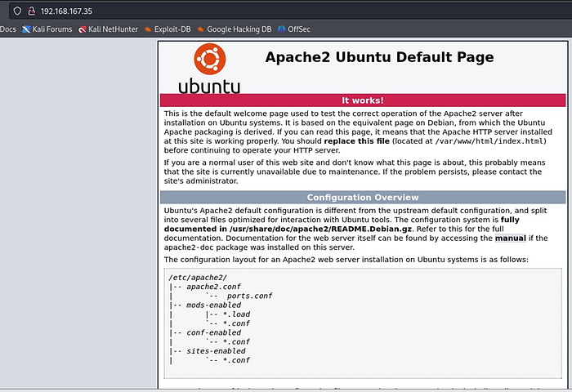Viewport: 572px width, 392px height.
Task: Click the Configuration Overview header
Action: pos(363,198)
